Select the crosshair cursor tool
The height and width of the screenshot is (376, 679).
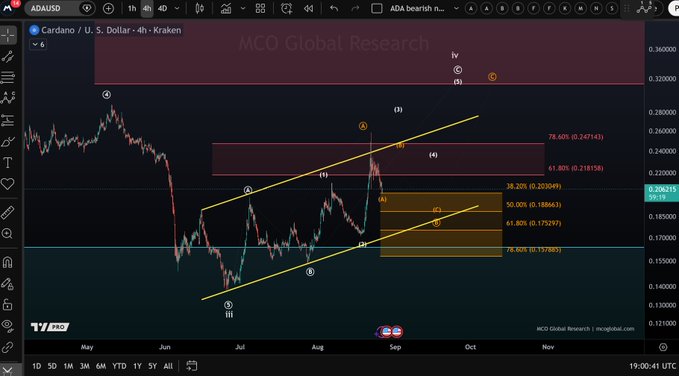pyautogui.click(x=8, y=36)
